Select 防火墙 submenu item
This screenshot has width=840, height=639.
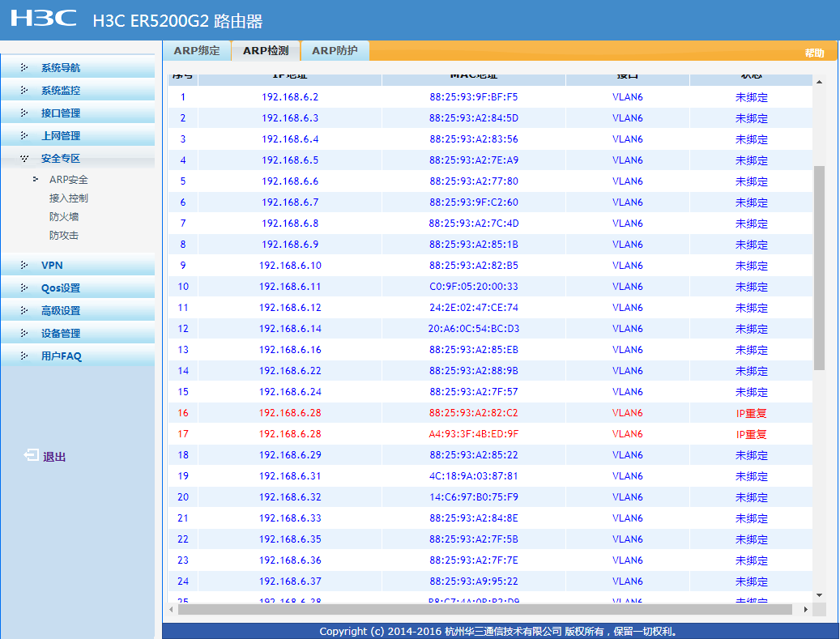pos(64,216)
